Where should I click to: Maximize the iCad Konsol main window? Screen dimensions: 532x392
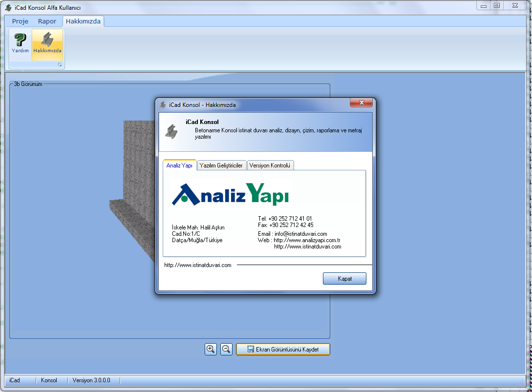click(497, 5)
